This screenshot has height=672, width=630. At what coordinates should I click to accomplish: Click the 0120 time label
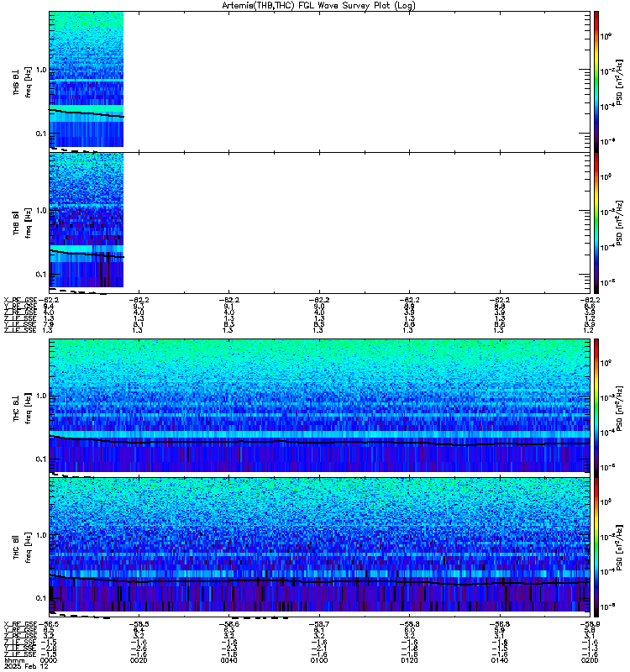pos(409,660)
